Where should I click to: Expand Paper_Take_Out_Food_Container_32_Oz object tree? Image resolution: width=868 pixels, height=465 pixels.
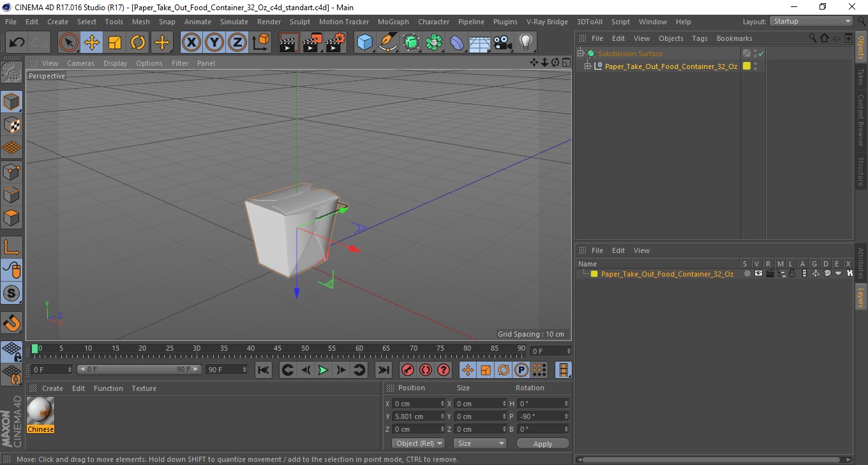(588, 66)
